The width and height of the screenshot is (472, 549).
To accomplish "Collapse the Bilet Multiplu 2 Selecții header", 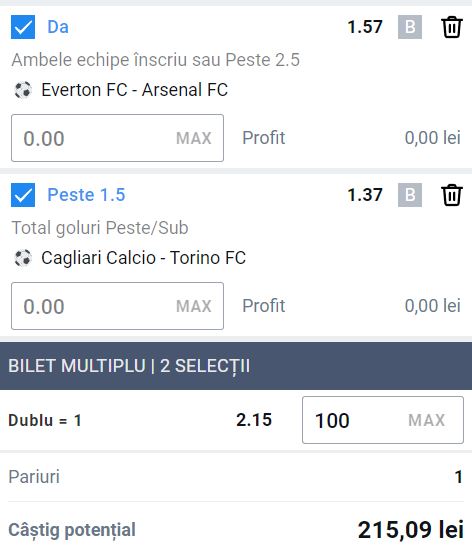I will pos(236,366).
